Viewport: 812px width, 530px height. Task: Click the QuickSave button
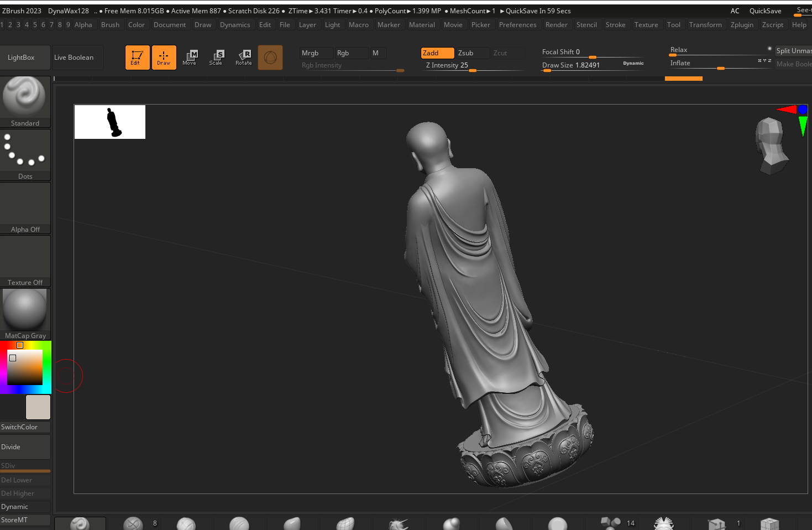tap(765, 11)
